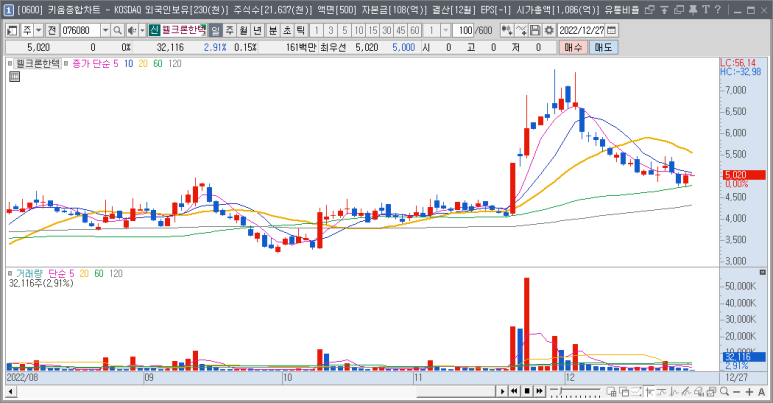Viewport: 773px width, 403px height.
Task: Click the help question mark icon in title bar
Action: pyautogui.click(x=718, y=9)
